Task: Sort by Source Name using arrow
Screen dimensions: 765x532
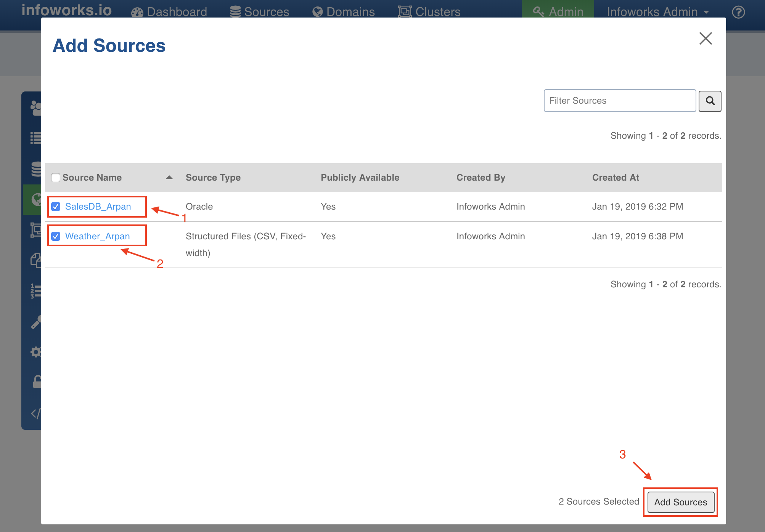Action: [x=169, y=178]
